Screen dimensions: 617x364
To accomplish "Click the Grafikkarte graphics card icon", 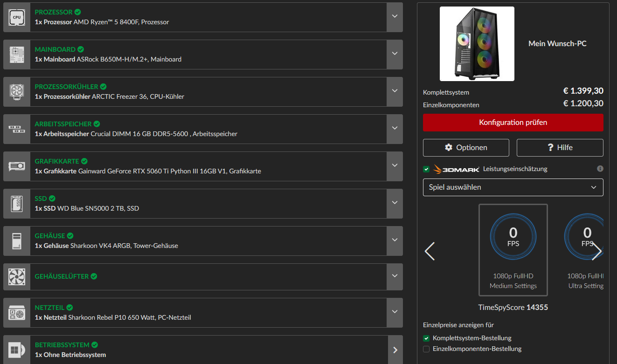I will tap(17, 166).
